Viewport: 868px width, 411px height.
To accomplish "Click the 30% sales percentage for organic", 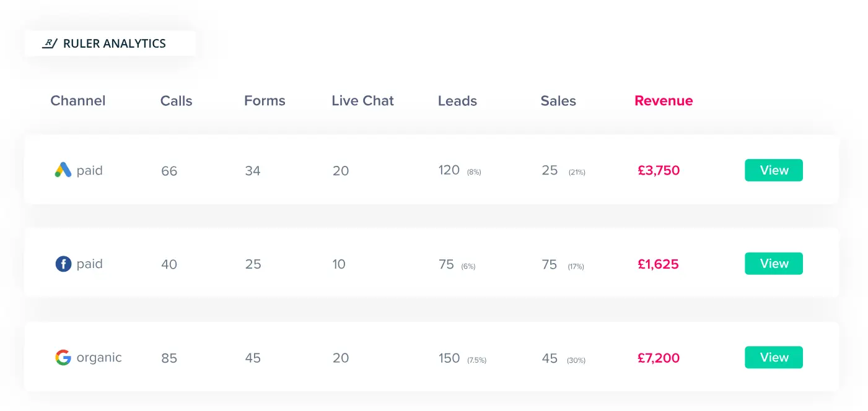I will point(577,359).
